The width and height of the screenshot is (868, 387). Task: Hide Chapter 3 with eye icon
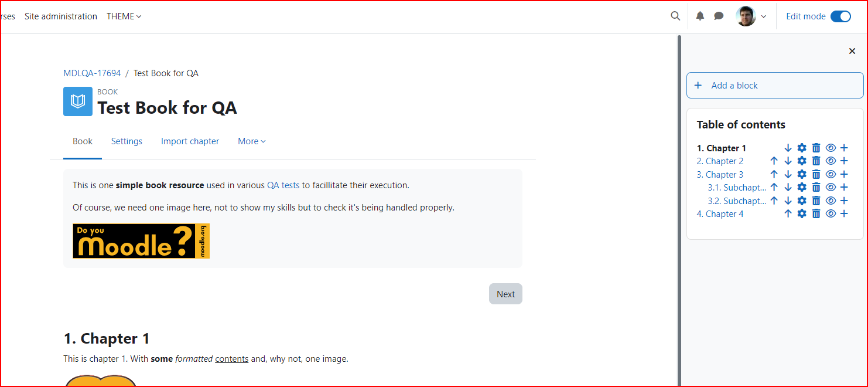click(831, 175)
